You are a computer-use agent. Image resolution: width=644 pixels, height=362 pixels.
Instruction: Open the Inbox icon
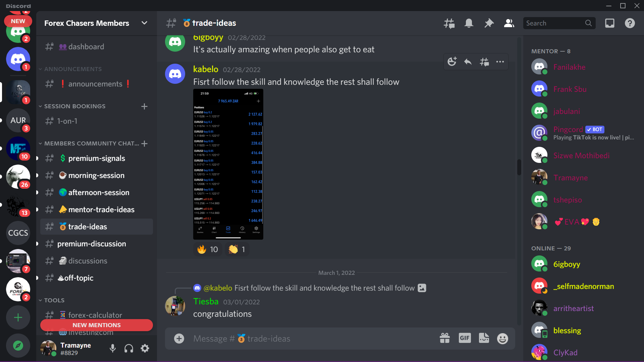[x=610, y=23]
